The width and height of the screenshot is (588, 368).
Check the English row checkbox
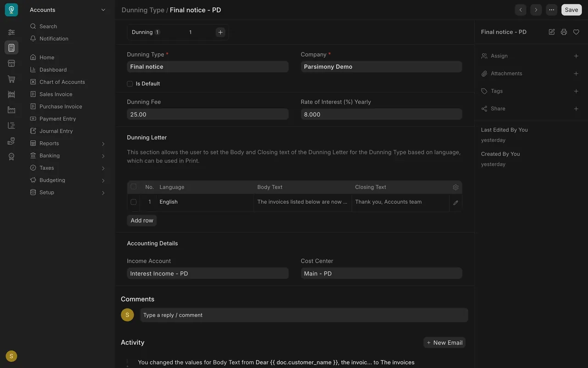134,202
